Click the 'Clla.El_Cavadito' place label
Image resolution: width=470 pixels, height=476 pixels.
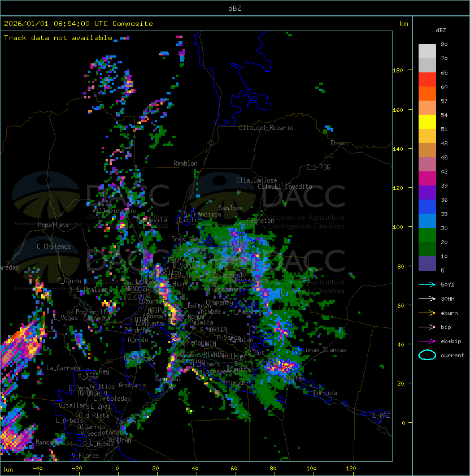coord(285,187)
